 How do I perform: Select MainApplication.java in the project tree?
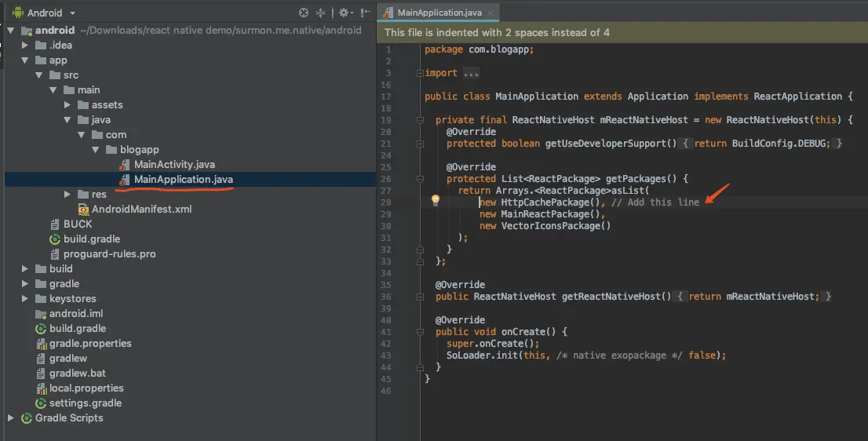click(x=183, y=179)
